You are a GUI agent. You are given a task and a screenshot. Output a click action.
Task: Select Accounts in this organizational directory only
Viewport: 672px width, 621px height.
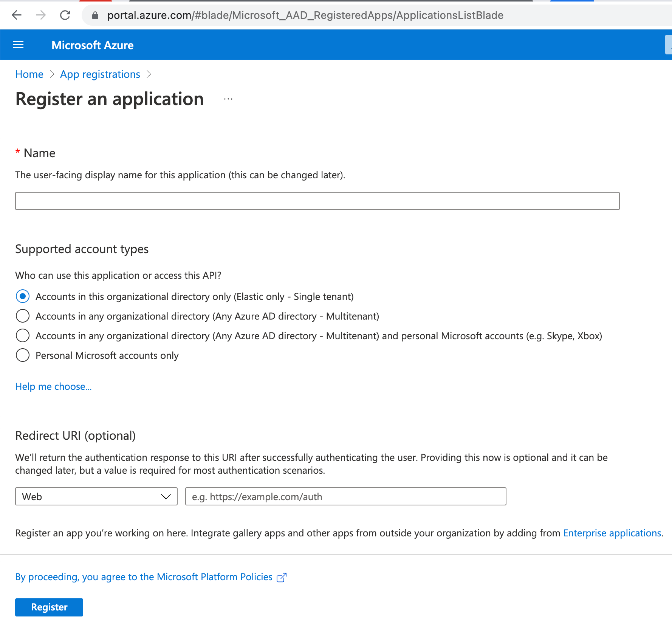(x=22, y=297)
